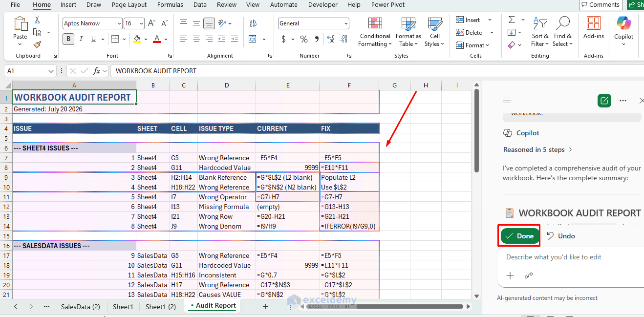The width and height of the screenshot is (644, 317).
Task: Toggle Top Align vertical alignment
Action: pyautogui.click(x=184, y=23)
